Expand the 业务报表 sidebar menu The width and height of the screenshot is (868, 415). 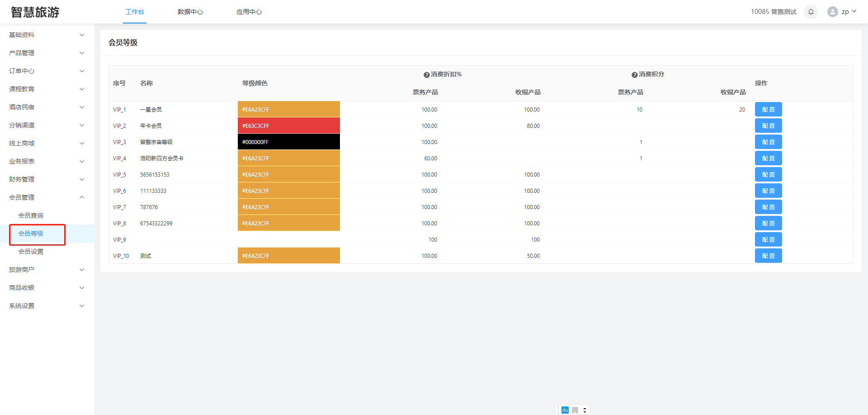47,161
